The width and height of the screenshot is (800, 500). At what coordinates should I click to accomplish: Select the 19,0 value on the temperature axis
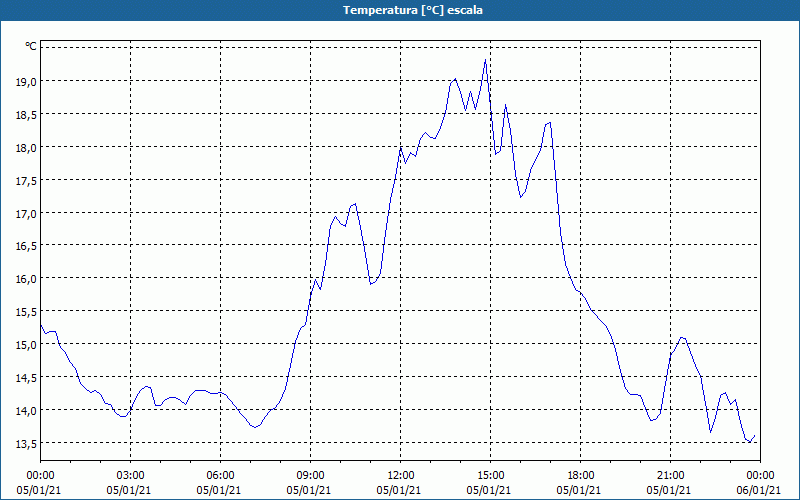tap(26, 81)
